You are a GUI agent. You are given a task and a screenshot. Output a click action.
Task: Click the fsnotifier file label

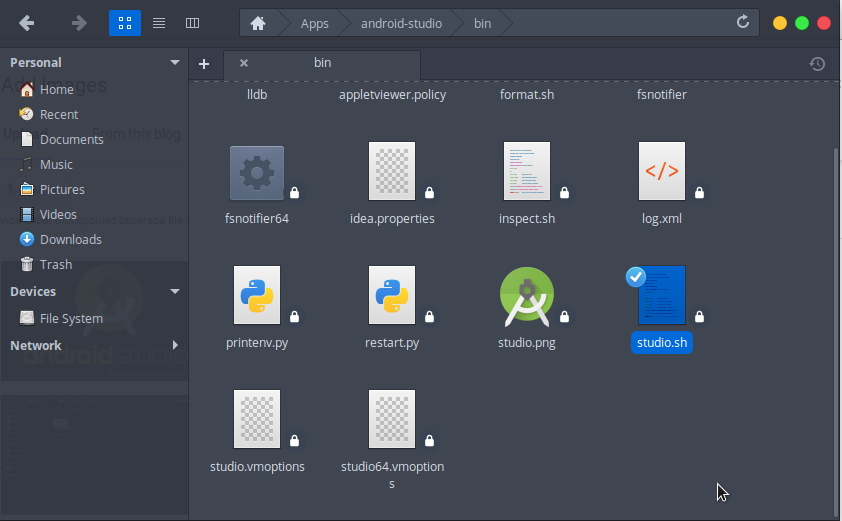pyautogui.click(x=662, y=95)
